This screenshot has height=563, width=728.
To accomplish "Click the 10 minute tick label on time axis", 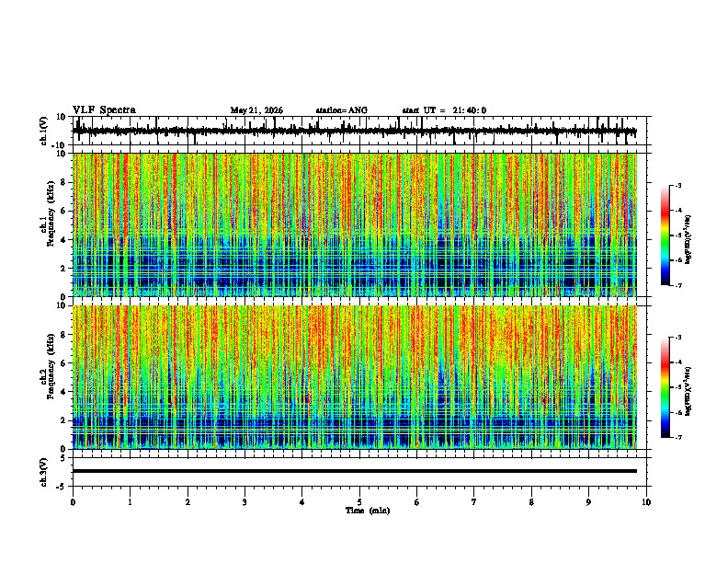I will coord(646,502).
